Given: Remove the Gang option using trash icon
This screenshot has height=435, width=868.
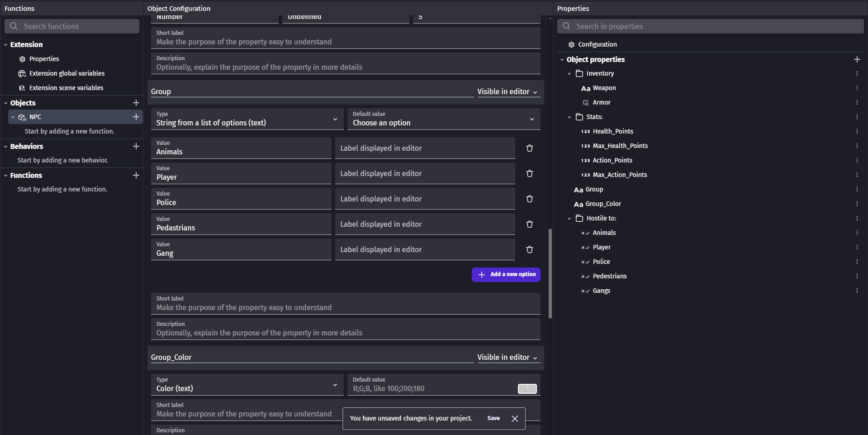Looking at the screenshot, I should 529,250.
